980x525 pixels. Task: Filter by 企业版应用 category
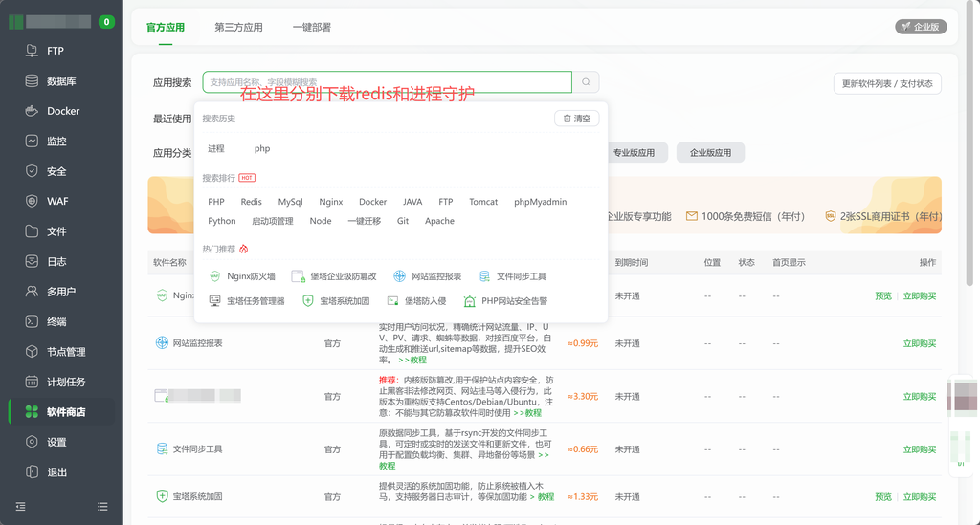coord(711,152)
